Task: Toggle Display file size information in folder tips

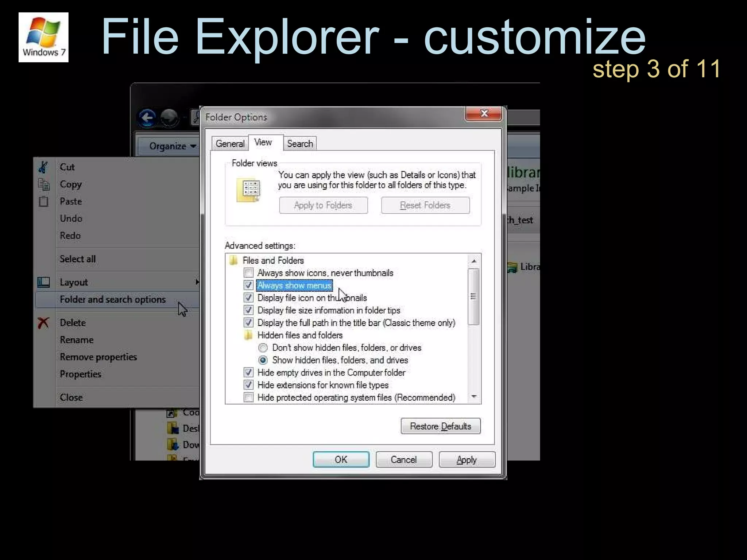Action: click(x=248, y=310)
